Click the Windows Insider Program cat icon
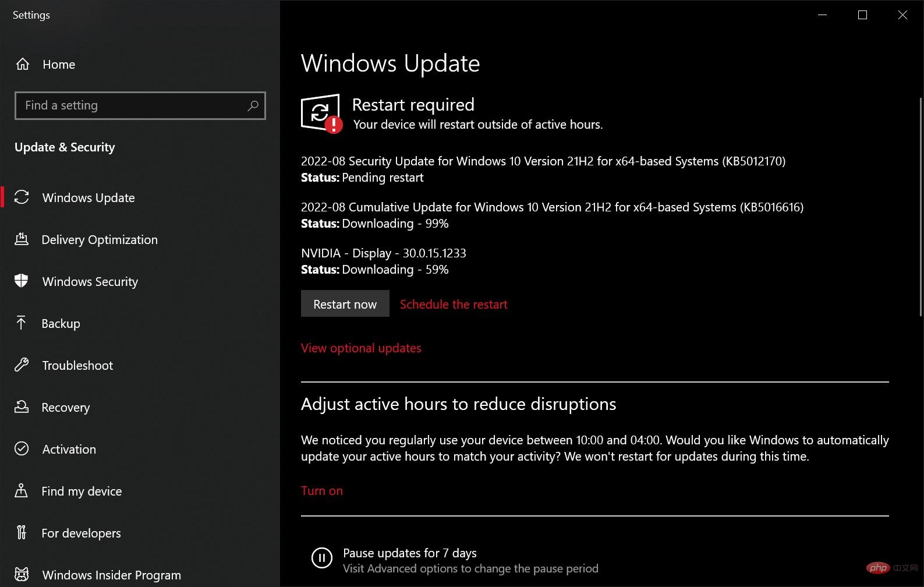 point(22,575)
